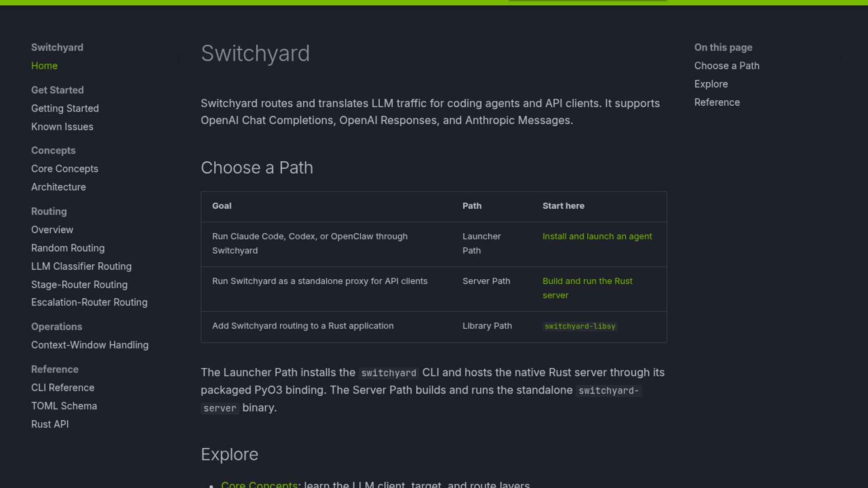Jump to Choose a Path section
This screenshot has height=488, width=868.
click(x=726, y=66)
